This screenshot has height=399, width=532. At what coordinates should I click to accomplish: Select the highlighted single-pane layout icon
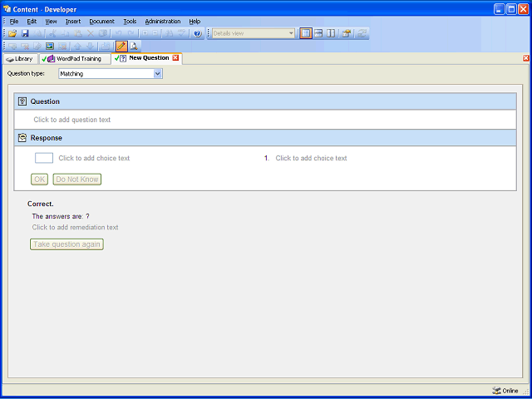306,33
